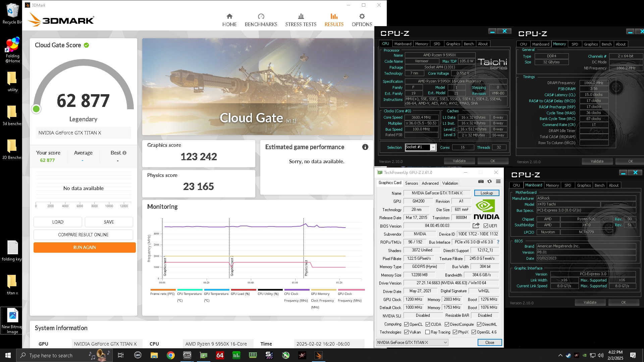The width and height of the screenshot is (644, 362).
Task: Toggle the CUDA checkbox in GPU-Z
Action: 428,324
